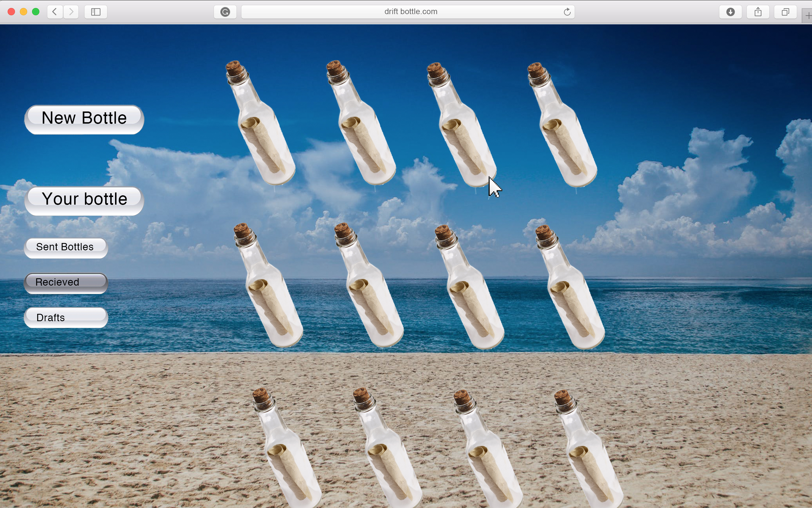
Task: Select the Recieved tab
Action: pyautogui.click(x=66, y=283)
